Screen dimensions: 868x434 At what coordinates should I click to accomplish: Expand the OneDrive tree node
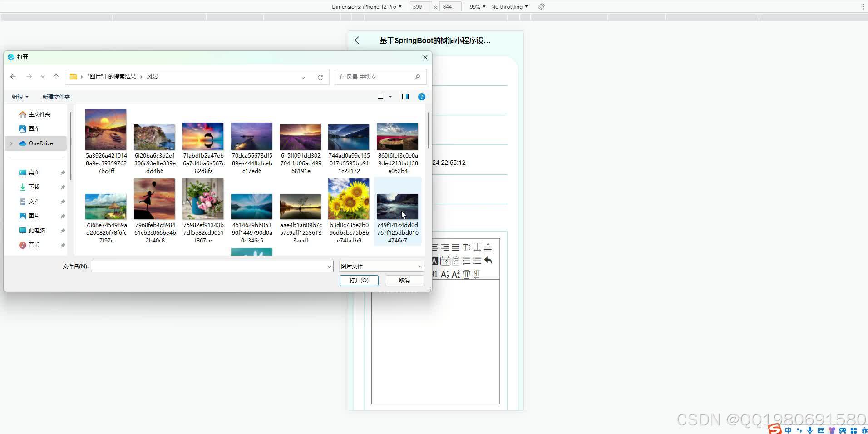11,143
